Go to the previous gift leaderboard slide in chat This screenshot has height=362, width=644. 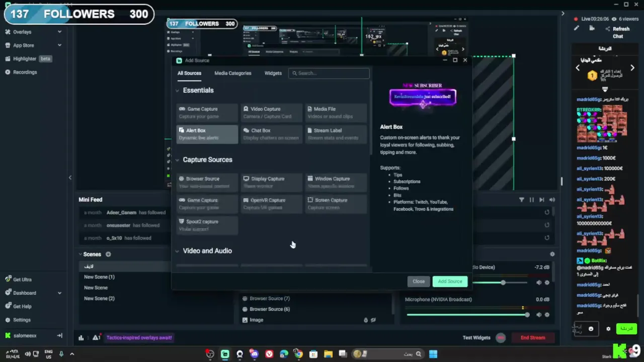(x=578, y=68)
